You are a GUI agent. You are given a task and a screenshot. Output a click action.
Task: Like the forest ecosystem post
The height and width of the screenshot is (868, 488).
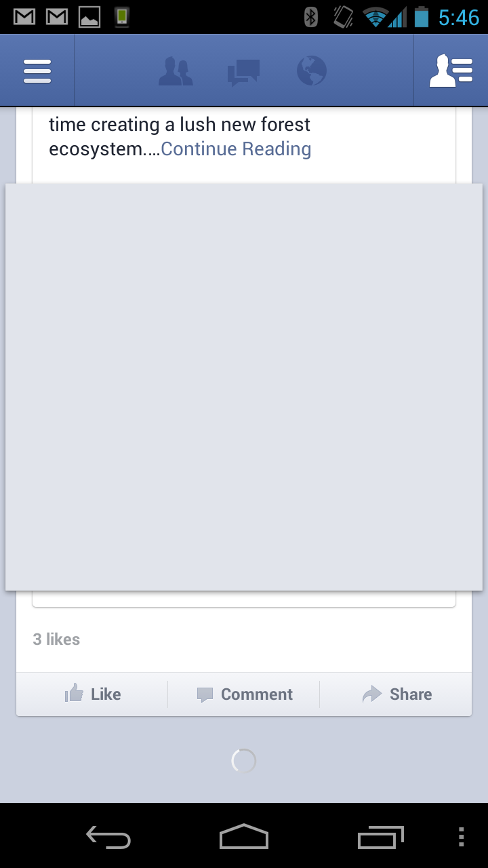[x=92, y=694]
